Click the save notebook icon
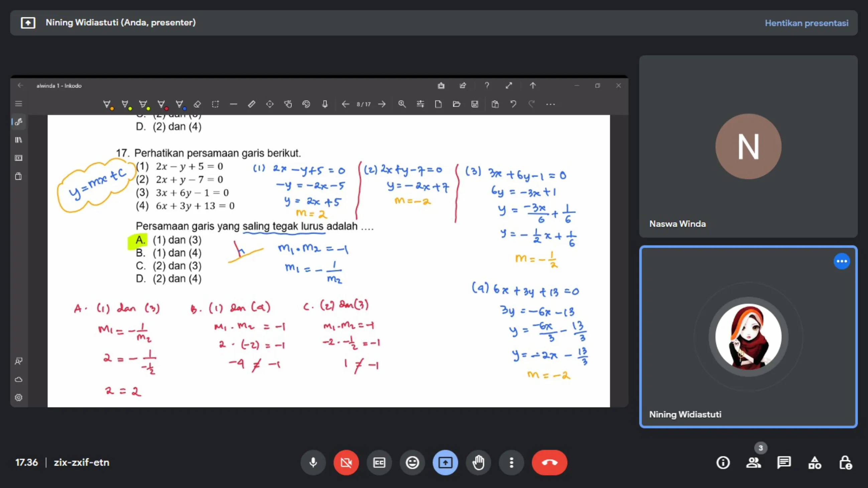The height and width of the screenshot is (488, 868). coord(475,104)
